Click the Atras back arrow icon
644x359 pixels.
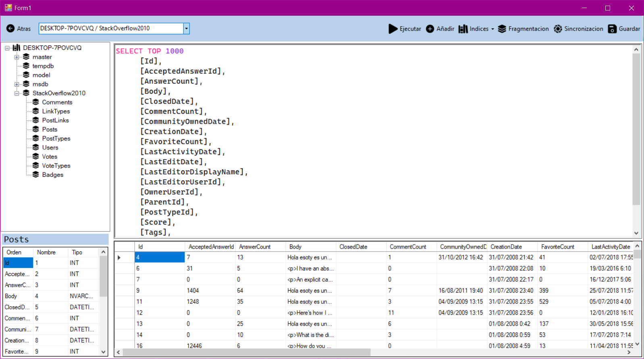click(10, 29)
